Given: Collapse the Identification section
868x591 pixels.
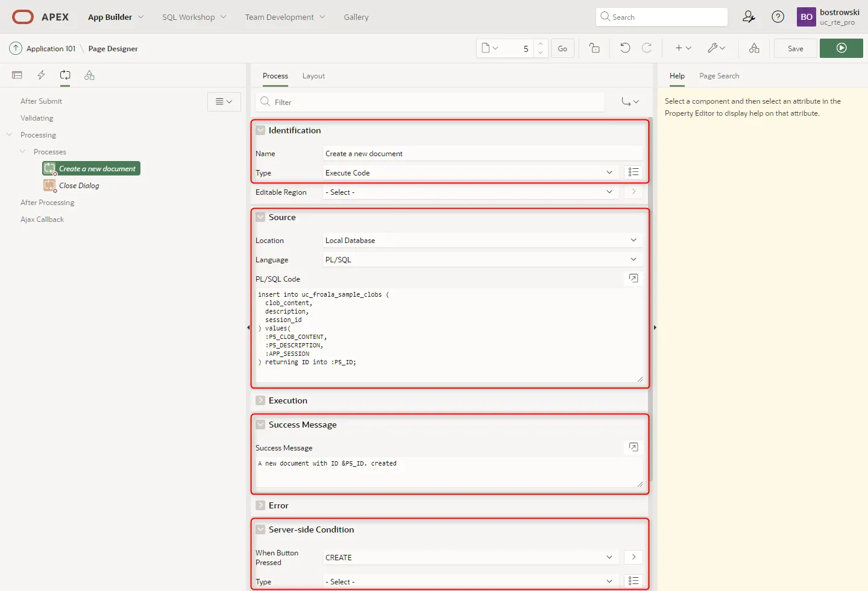Looking at the screenshot, I should pos(260,130).
